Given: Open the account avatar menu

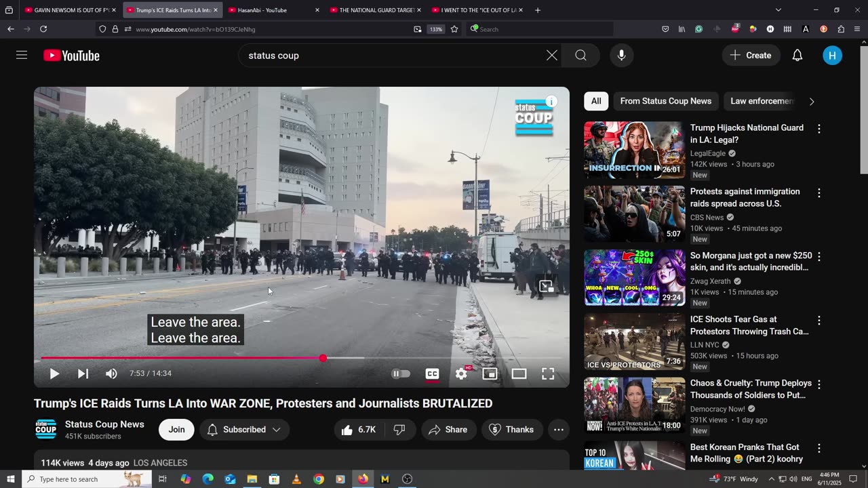Looking at the screenshot, I should pyautogui.click(x=832, y=56).
